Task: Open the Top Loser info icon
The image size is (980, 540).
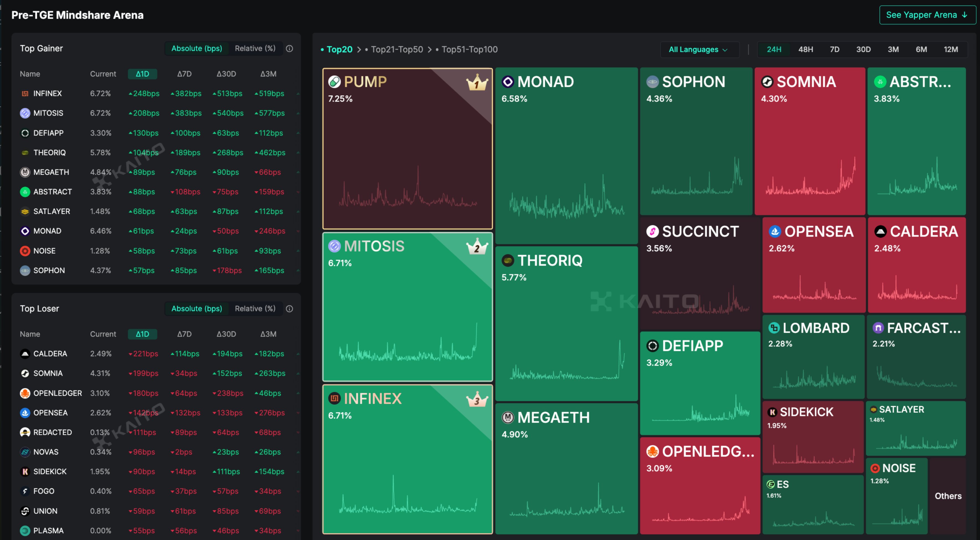Action: [290, 308]
